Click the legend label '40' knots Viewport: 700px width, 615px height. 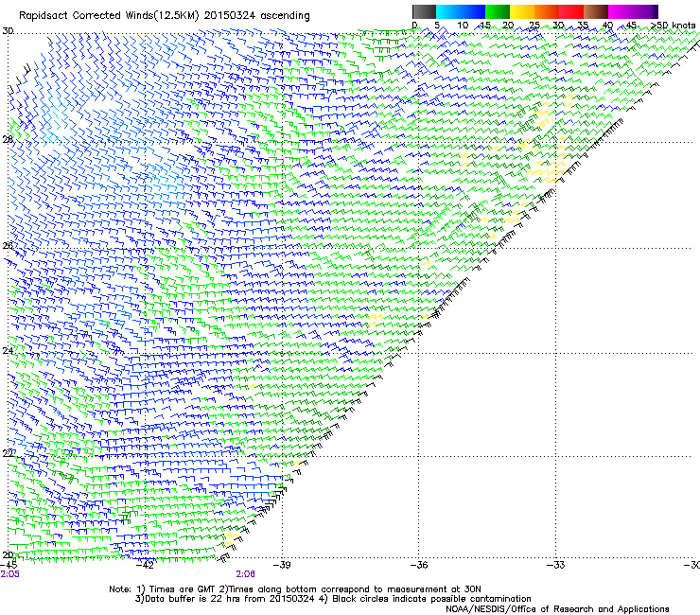pos(607,26)
